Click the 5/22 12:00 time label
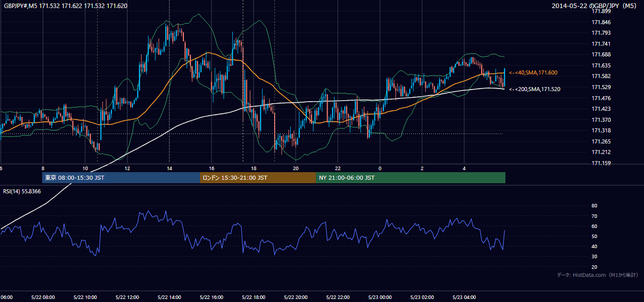644x302 pixels. coord(127,297)
